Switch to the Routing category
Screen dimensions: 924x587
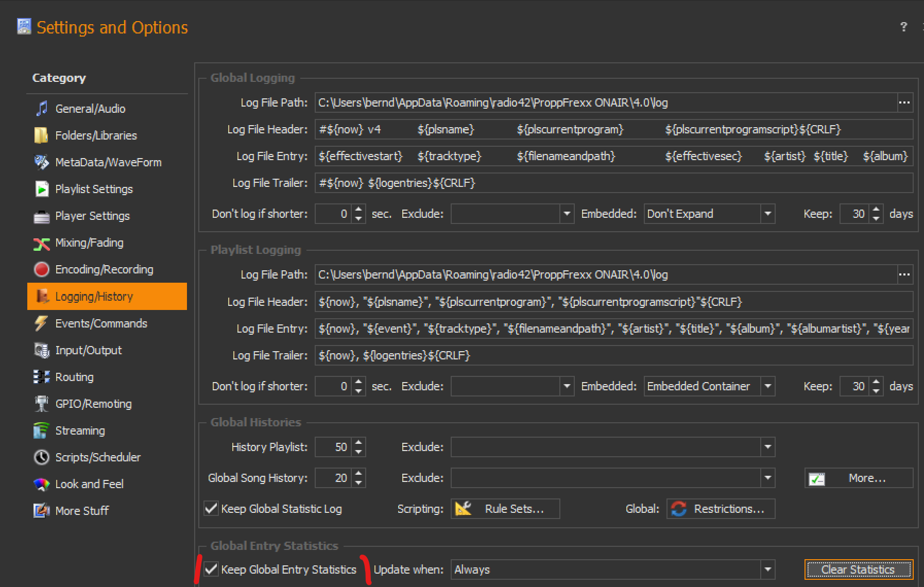74,377
